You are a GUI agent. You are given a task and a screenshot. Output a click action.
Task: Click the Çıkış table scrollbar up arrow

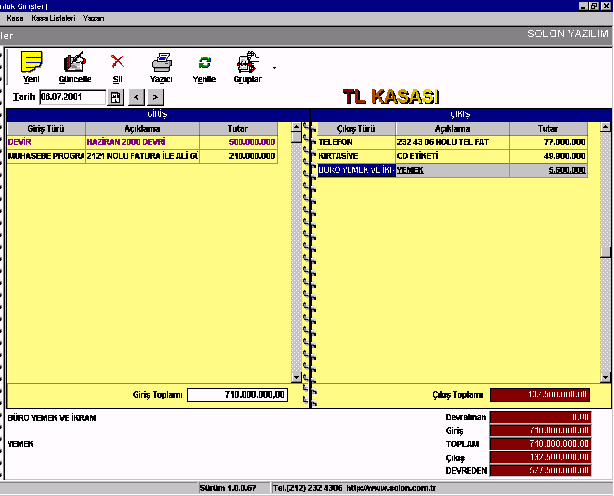pos(605,127)
